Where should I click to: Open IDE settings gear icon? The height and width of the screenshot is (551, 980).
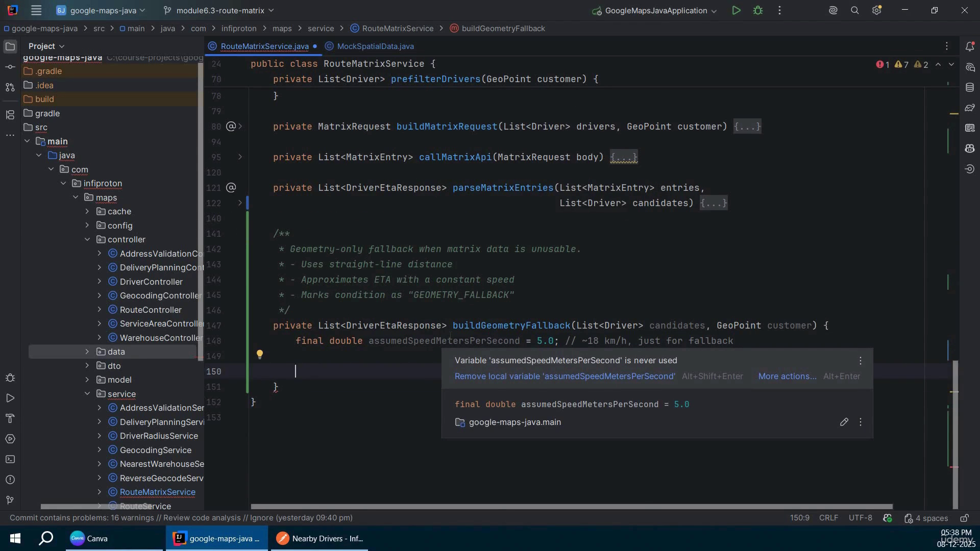pos(877,10)
